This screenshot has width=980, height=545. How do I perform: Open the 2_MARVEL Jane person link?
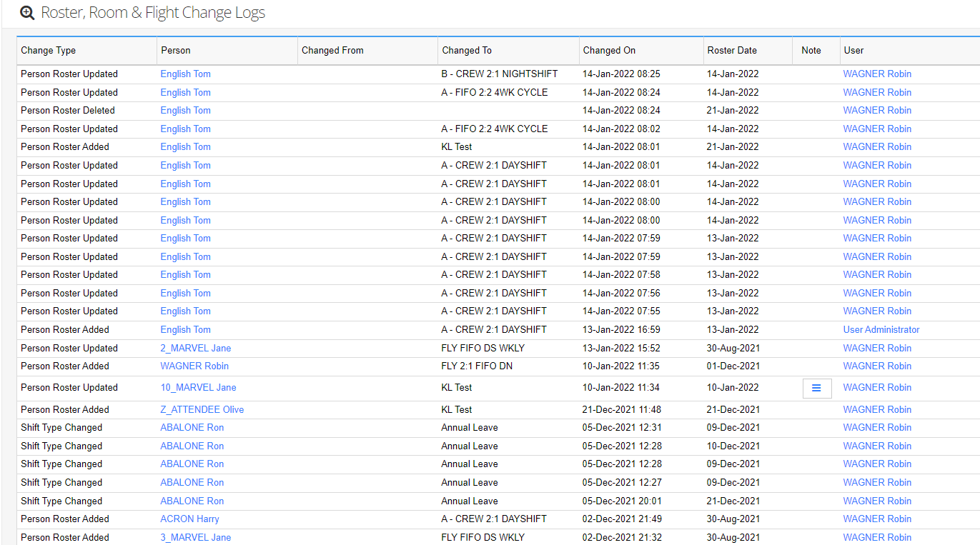[x=195, y=348]
